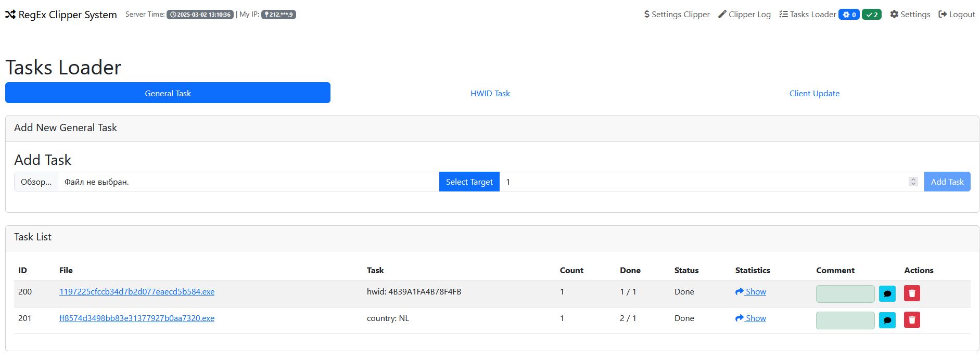Show statistics for task 201
Image resolution: width=980 pixels, height=359 pixels.
pyautogui.click(x=750, y=318)
